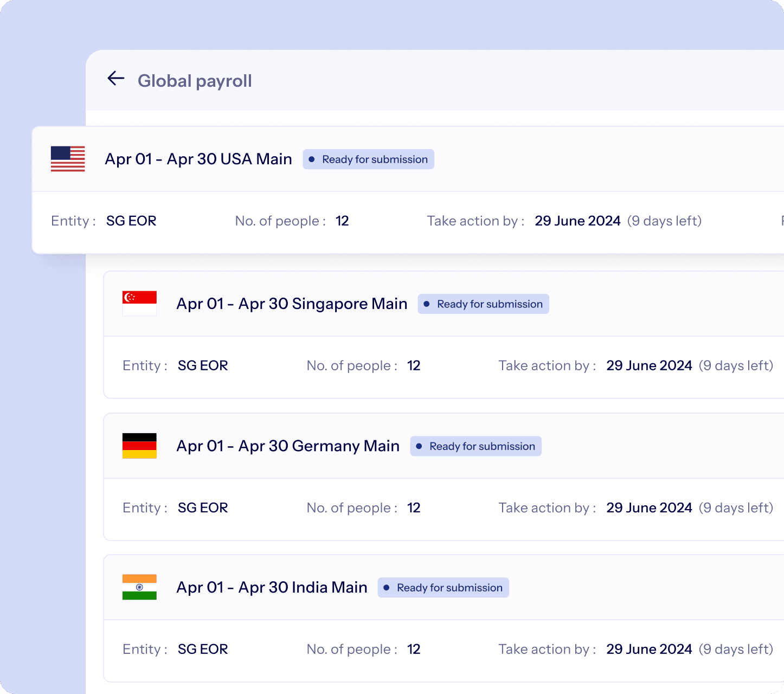Click the No. of people value 12 for Germany
This screenshot has width=784, height=694.
tap(414, 507)
